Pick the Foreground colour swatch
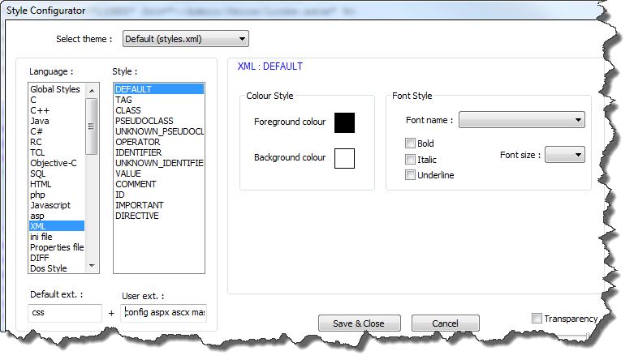Image resolution: width=634 pixels, height=364 pixels. pyautogui.click(x=344, y=122)
